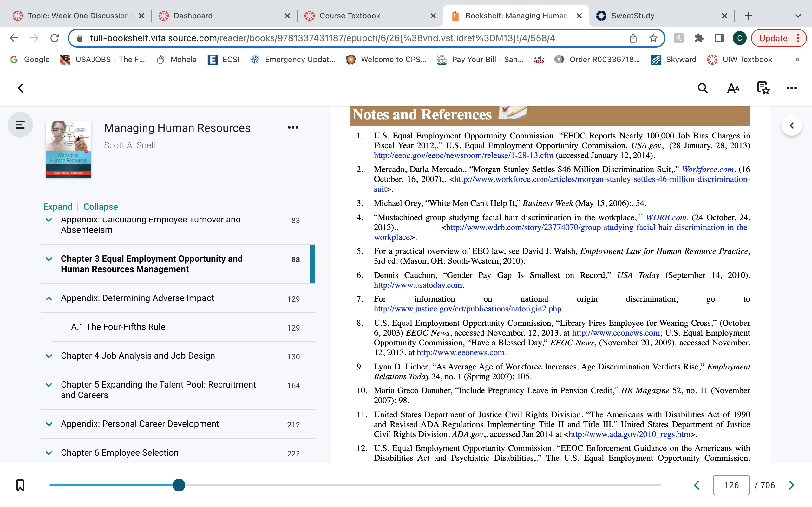Go back with the reader's left arrow
812x507 pixels.
pos(21,88)
